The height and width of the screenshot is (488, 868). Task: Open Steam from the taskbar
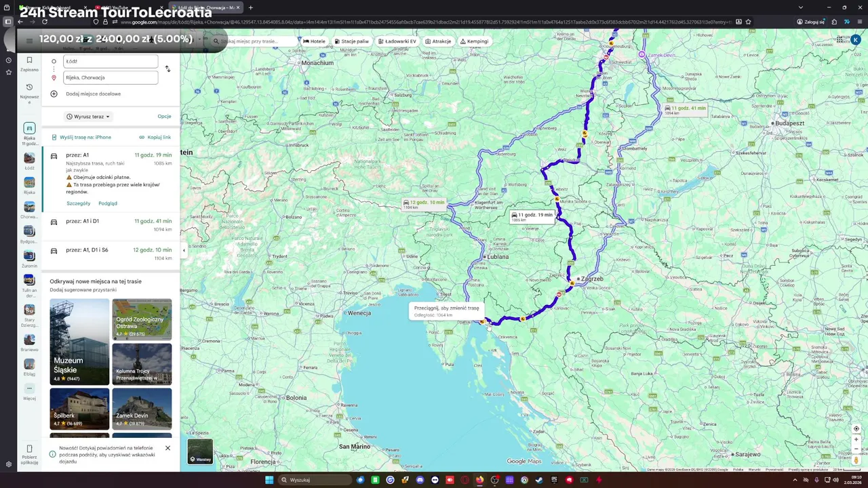coord(539,480)
